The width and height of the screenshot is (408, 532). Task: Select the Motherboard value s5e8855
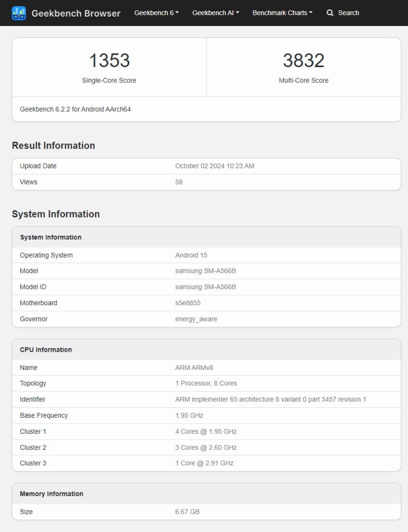[x=188, y=303]
